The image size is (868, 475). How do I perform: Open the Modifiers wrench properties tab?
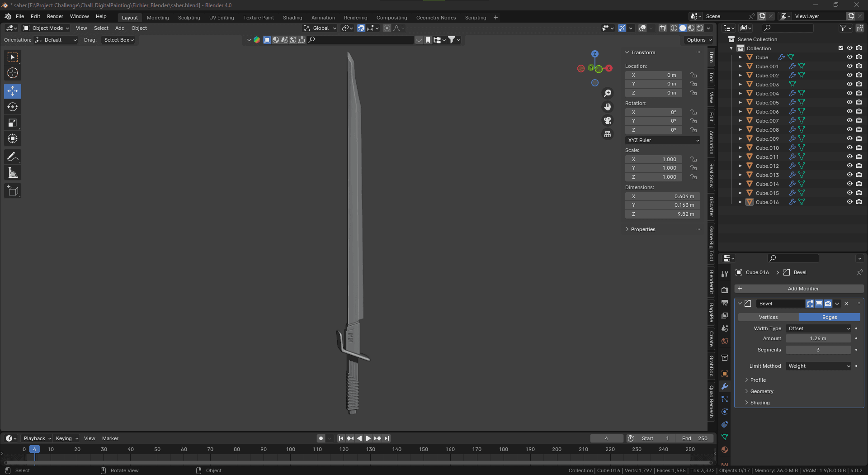[725, 386]
